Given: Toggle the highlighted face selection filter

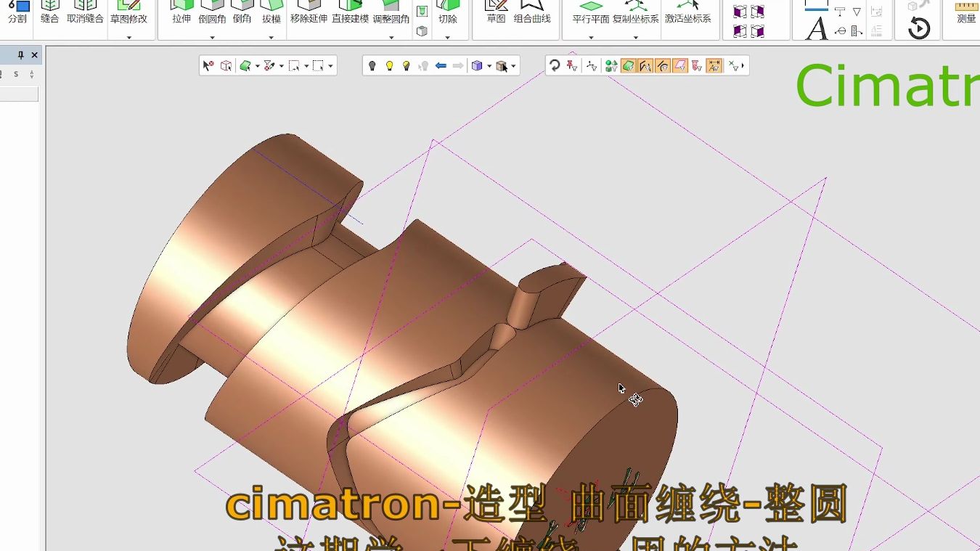Looking at the screenshot, I should [629, 66].
